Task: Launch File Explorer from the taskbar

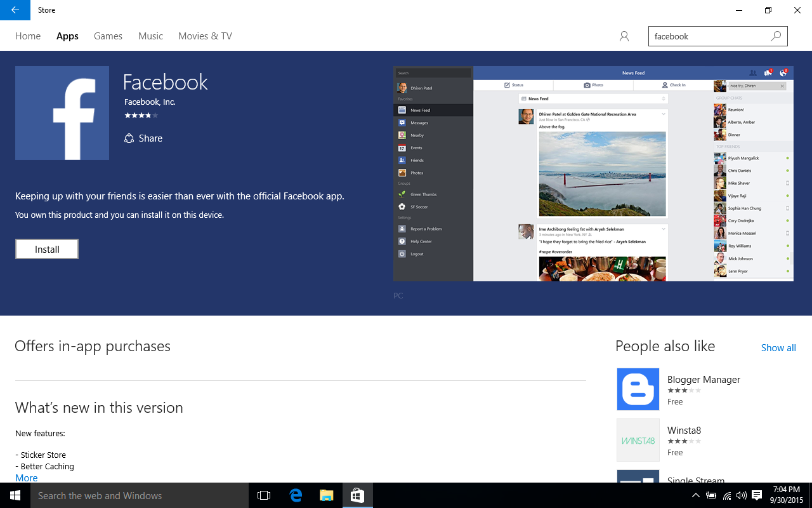Action: (327, 495)
